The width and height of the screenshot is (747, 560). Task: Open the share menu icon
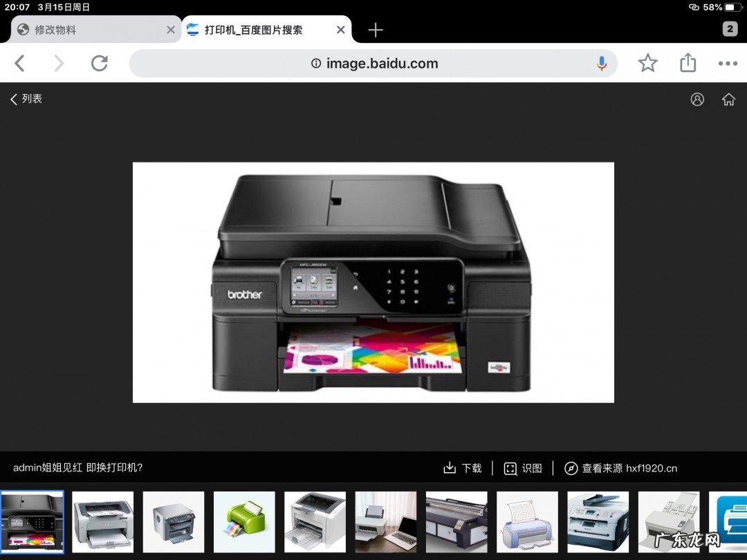click(x=688, y=64)
